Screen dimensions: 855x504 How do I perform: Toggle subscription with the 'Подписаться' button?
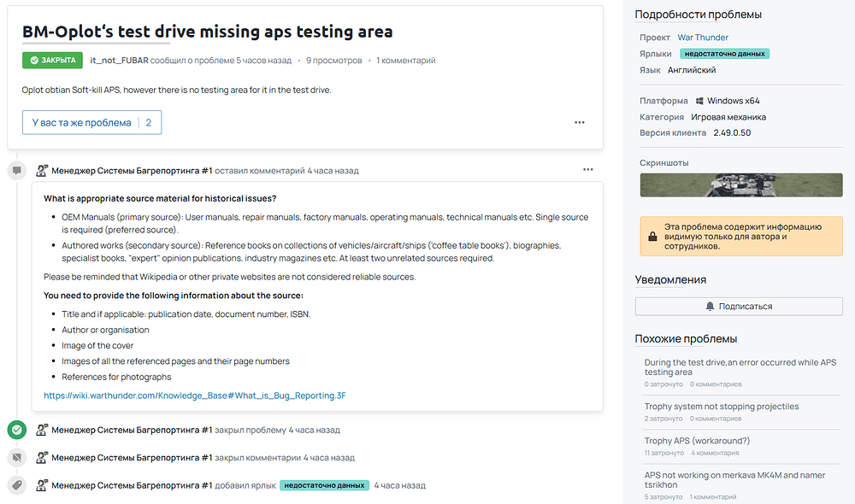pos(739,306)
